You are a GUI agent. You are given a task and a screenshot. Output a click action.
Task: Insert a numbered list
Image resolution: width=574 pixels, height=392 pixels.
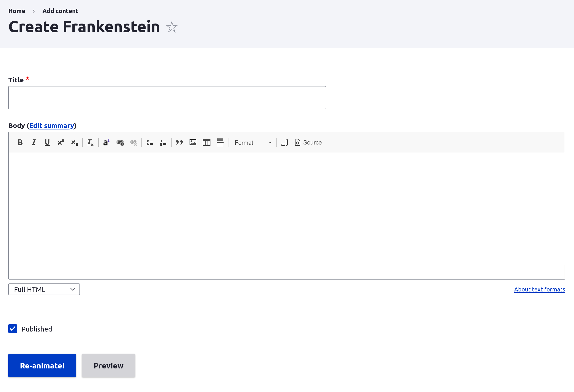tap(163, 142)
